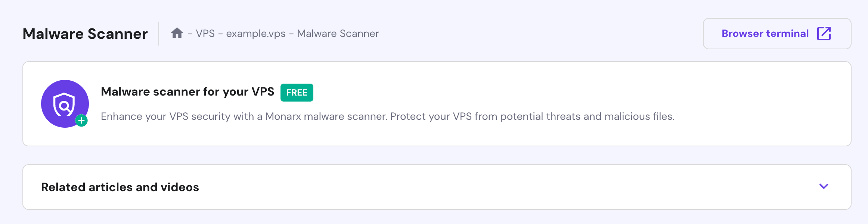This screenshot has width=868, height=224.
Task: Click the word Monarx in the description
Action: pos(283,116)
